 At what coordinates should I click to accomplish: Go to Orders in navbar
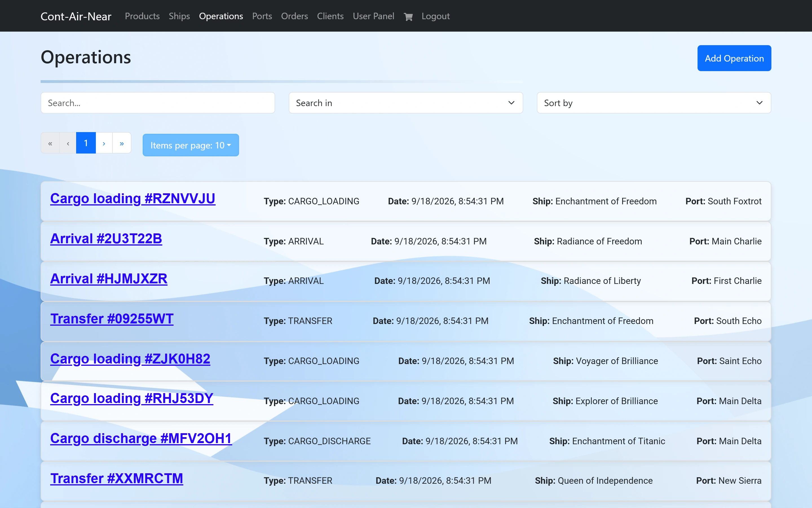click(x=294, y=16)
